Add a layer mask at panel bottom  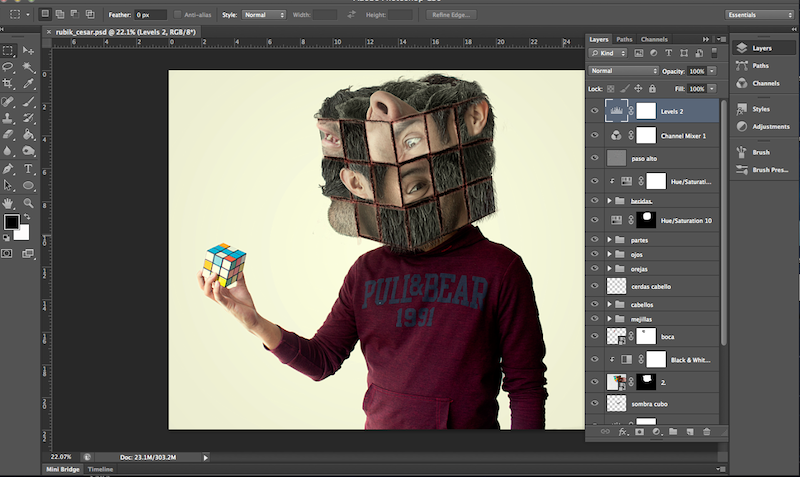[639, 432]
